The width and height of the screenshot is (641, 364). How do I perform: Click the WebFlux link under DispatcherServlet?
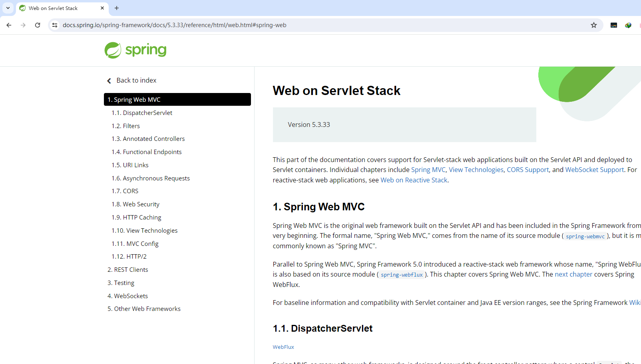pos(283,347)
